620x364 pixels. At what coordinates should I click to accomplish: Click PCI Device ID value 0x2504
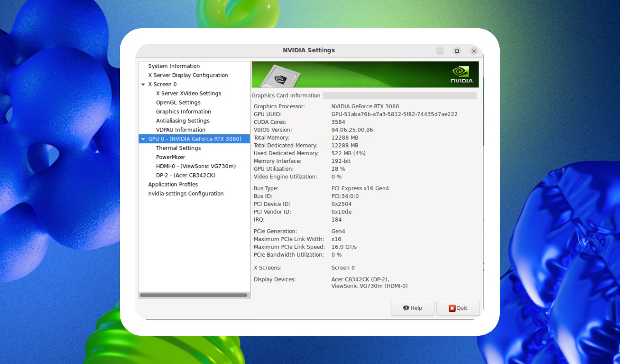341,204
